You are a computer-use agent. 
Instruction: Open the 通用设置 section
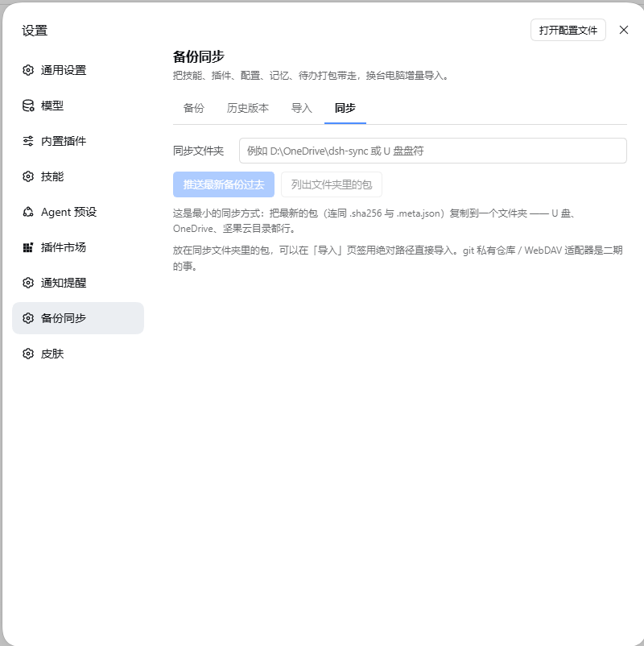point(78,70)
